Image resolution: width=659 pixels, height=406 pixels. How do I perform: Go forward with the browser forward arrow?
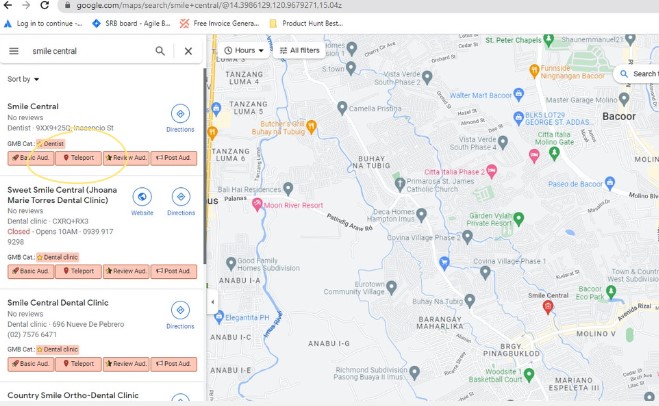[26, 5]
